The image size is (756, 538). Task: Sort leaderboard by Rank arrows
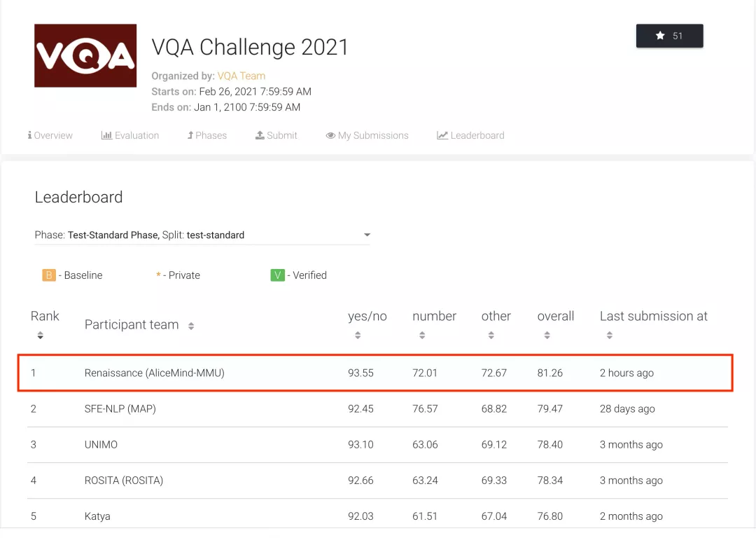click(41, 336)
